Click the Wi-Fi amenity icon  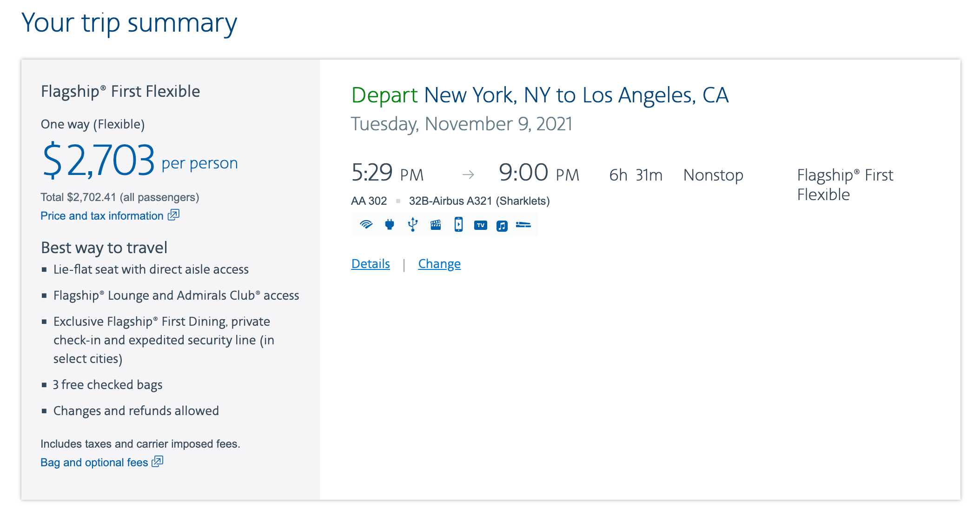coord(366,225)
